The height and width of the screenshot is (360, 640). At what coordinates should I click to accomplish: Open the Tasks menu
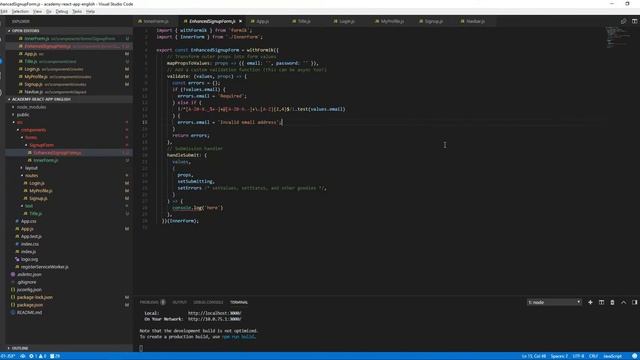click(x=77, y=11)
